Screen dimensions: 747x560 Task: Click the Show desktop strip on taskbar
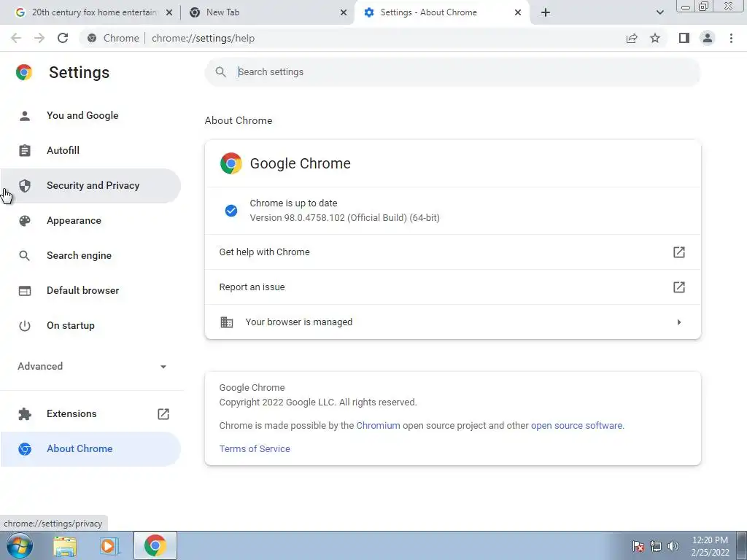pos(742,545)
